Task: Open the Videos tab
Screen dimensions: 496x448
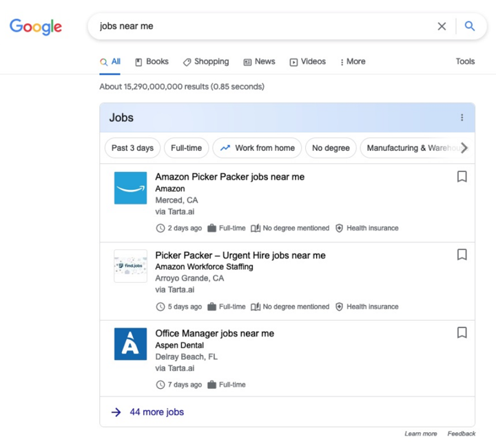Action: pos(307,62)
